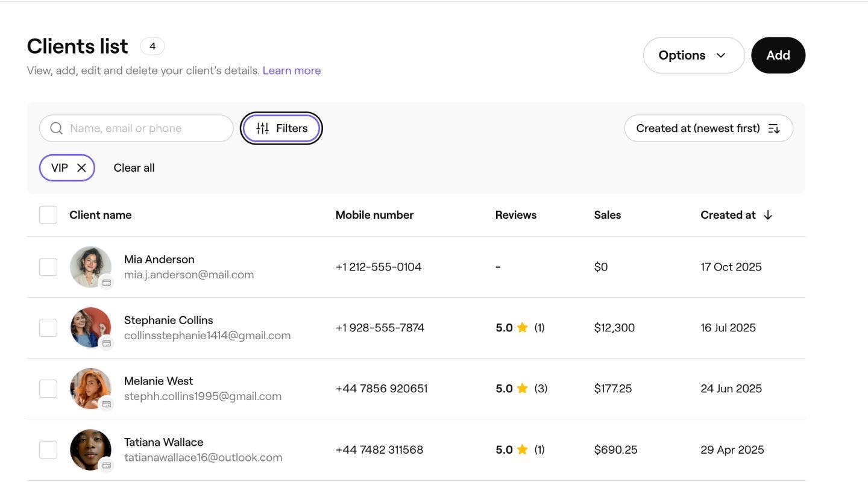Sort by the Client name column header

100,215
